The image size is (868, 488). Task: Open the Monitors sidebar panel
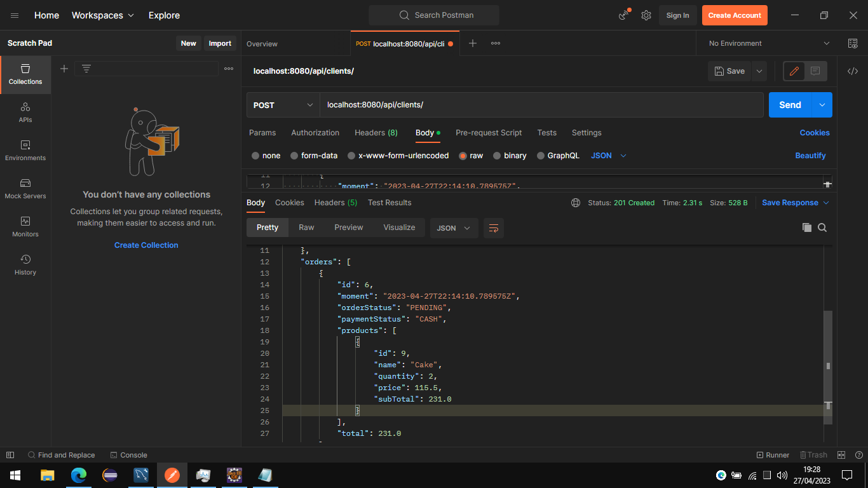[25, 227]
